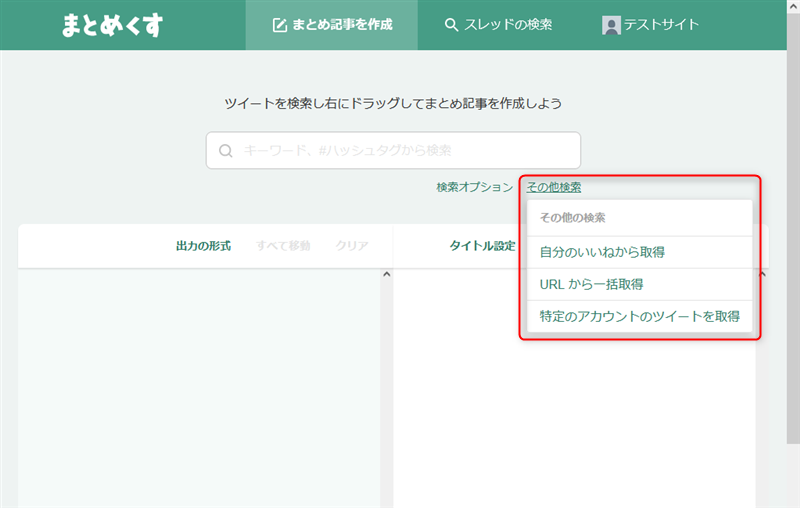Click the テストサイト user avatar icon
The image size is (800, 508).
point(611,25)
